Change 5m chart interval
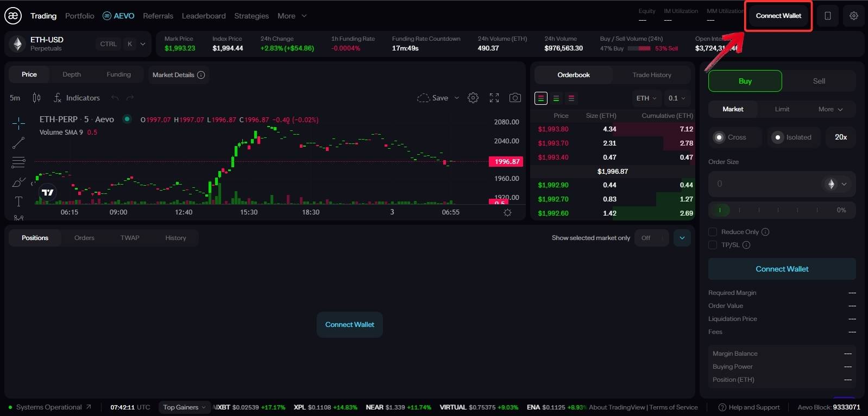Image resolution: width=868 pixels, height=416 pixels. point(15,98)
